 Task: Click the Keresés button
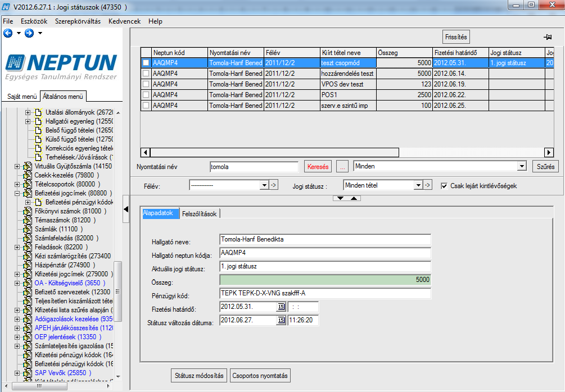(318, 167)
